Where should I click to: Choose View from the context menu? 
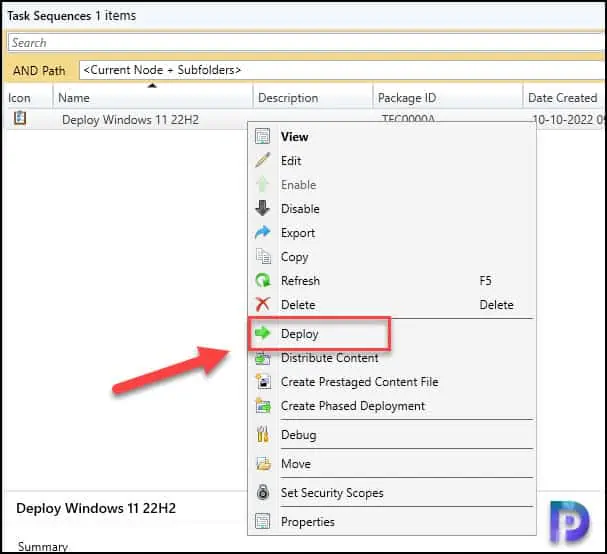(392, 136)
